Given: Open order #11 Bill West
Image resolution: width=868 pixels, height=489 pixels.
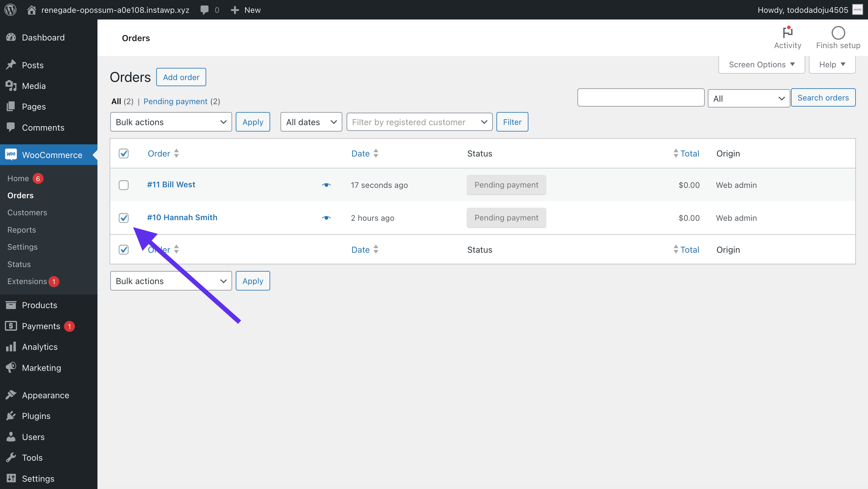Looking at the screenshot, I should pos(171,184).
